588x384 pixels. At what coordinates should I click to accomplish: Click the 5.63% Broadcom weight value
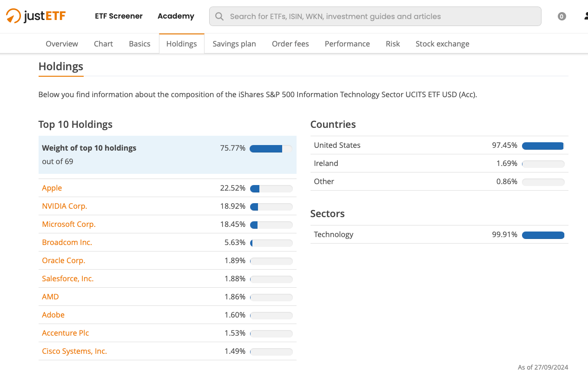[x=235, y=242]
